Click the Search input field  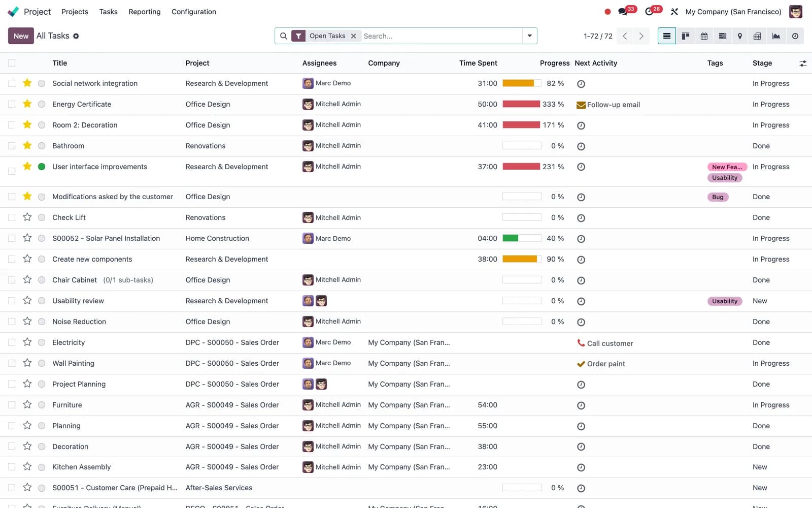pyautogui.click(x=442, y=36)
